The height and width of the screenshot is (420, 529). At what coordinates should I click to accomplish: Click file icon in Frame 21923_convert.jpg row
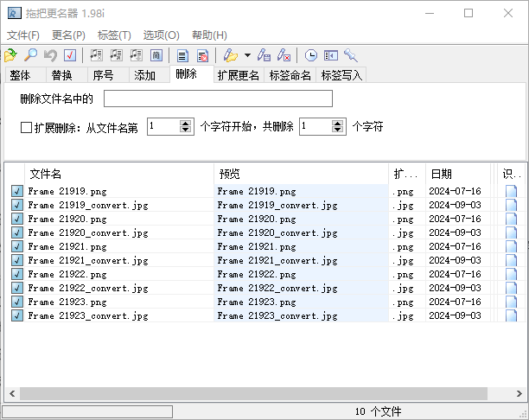511,315
